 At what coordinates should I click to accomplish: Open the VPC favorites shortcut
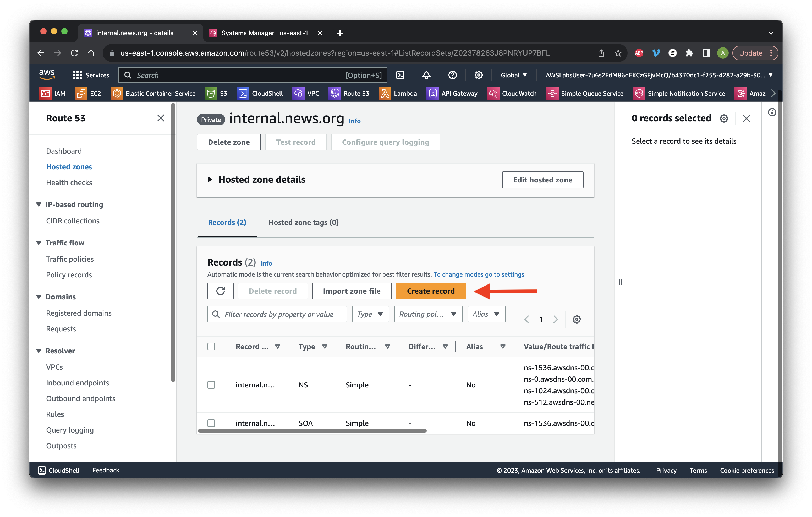[x=306, y=94]
